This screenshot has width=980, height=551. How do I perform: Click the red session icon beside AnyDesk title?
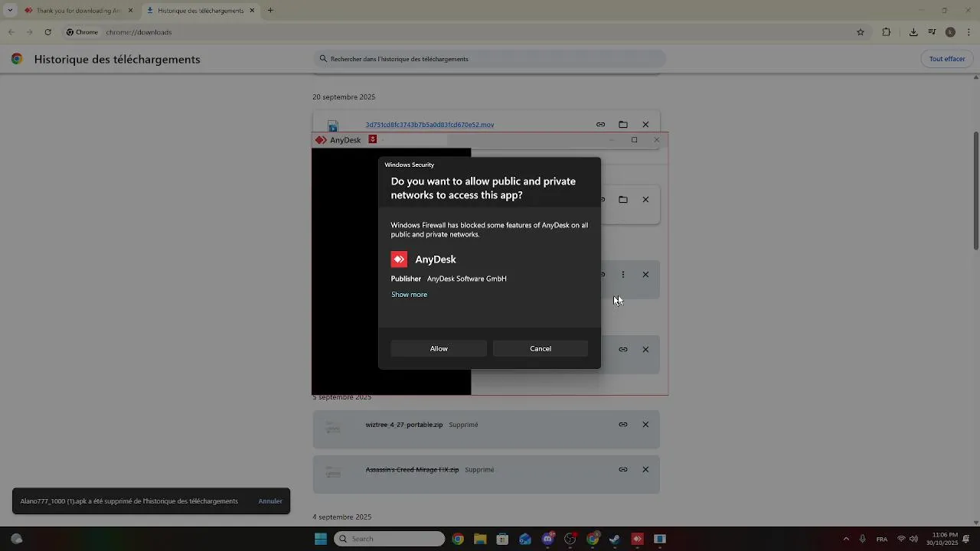click(x=373, y=139)
